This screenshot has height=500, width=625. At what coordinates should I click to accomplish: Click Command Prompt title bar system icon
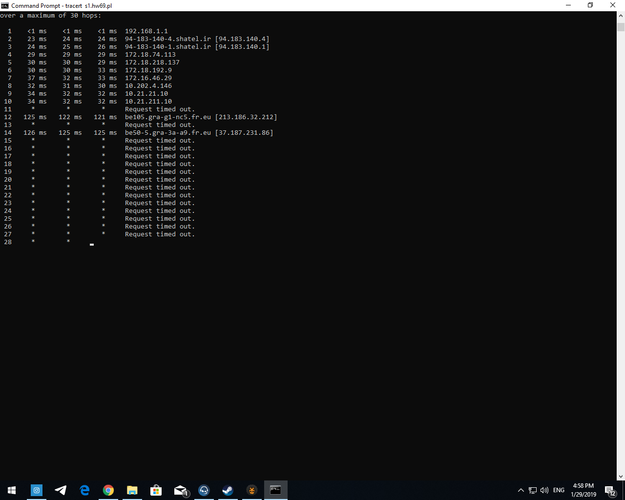[x=4, y=6]
